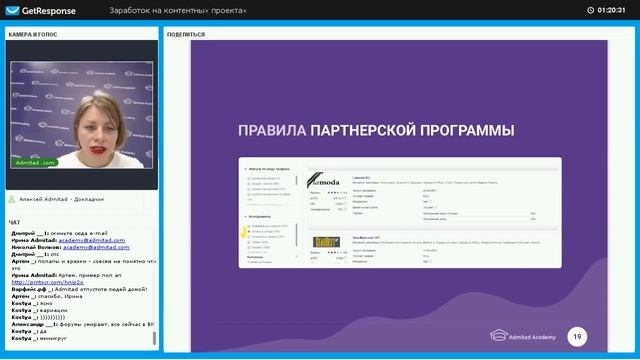640x360 pixels.
Task: Open Николай Волков's academy@admitad.com link
Action: pyautogui.click(x=96, y=247)
